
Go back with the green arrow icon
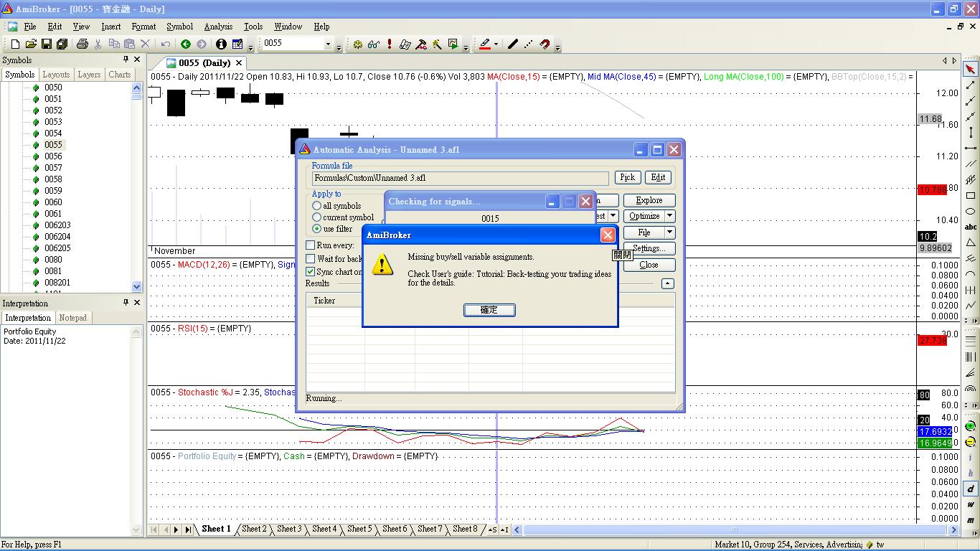point(186,44)
